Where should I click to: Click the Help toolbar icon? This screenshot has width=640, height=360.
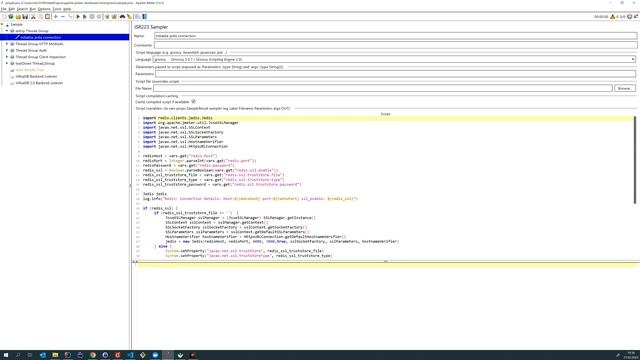(x=144, y=17)
